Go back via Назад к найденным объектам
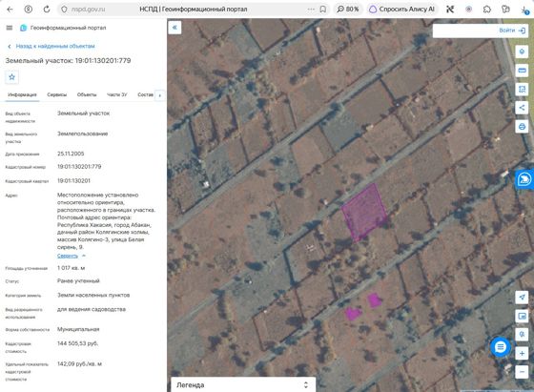Viewport: 534px width, 392px height. pyautogui.click(x=51, y=46)
